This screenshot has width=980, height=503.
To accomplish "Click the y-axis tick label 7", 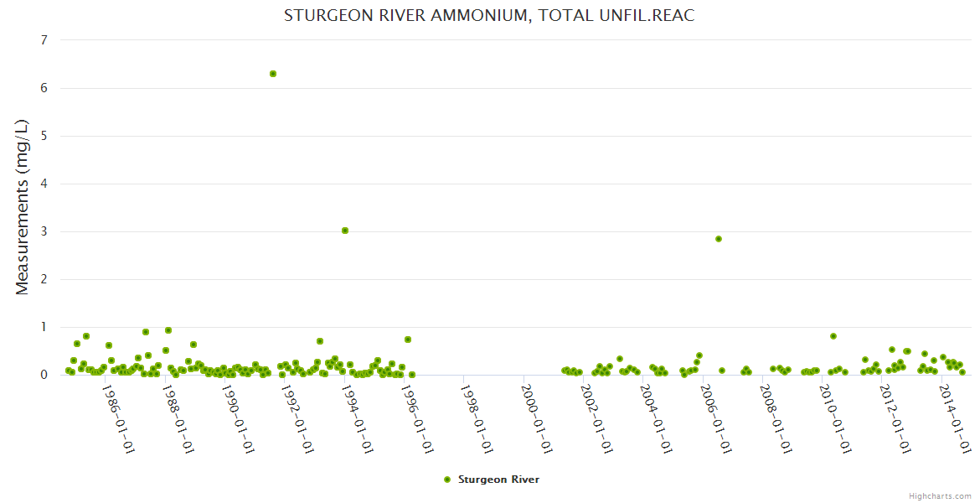I will coord(44,40).
